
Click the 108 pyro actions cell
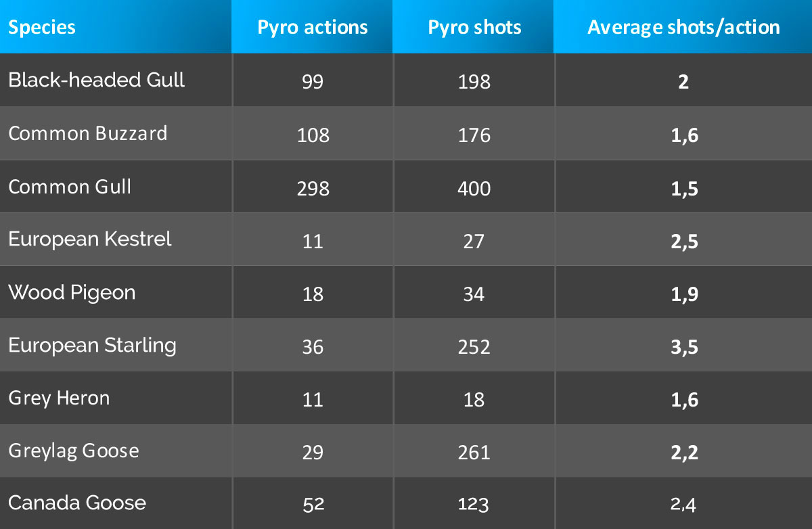click(313, 135)
